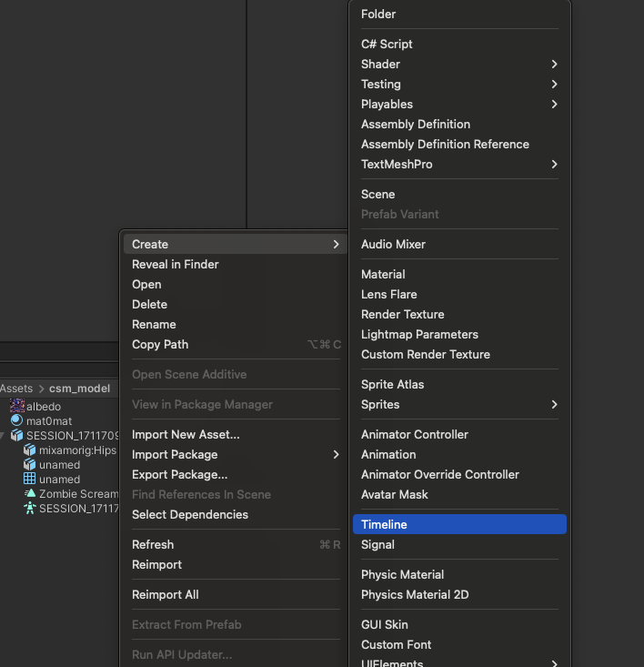Click Reveal in Finder
Image resolution: width=644 pixels, height=667 pixels.
175,264
